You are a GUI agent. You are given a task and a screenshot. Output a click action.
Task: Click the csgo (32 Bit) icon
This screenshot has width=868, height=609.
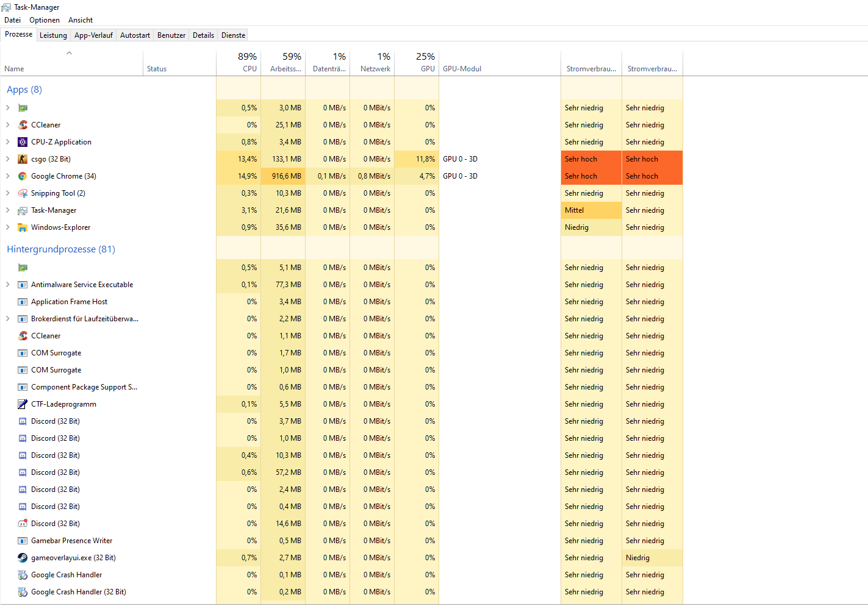point(23,159)
